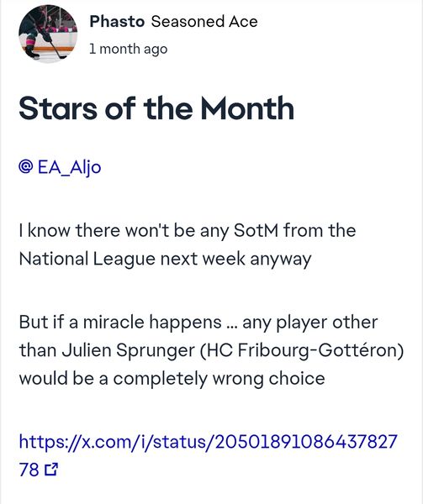This screenshot has width=423, height=504.
Task: Click the National League text
Action: point(87,259)
